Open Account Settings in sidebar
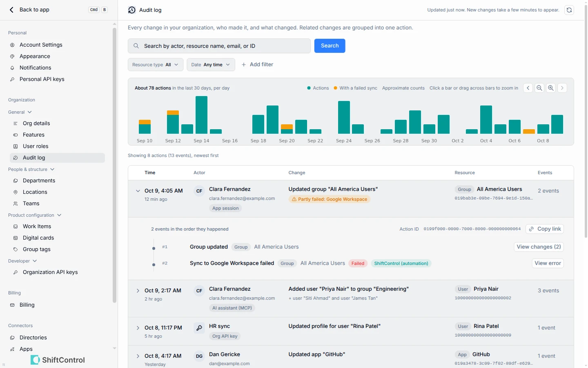Image resolution: width=588 pixels, height=368 pixels. (57, 45)
